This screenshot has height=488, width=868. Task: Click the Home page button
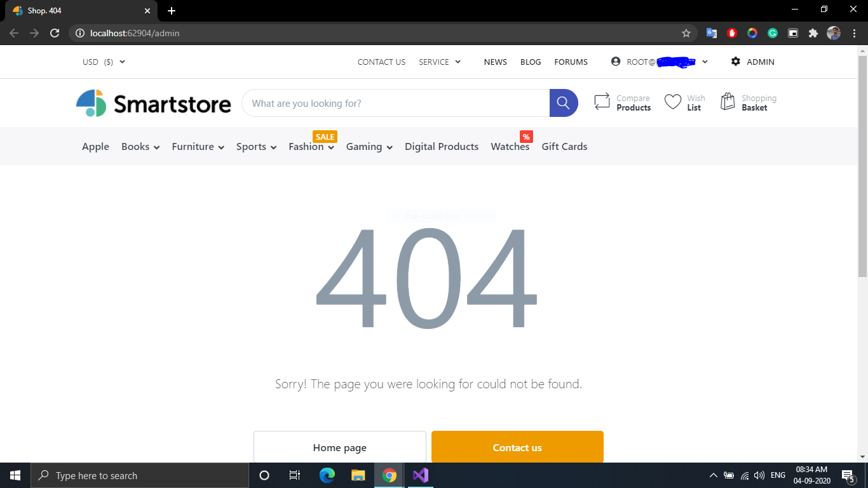click(339, 447)
